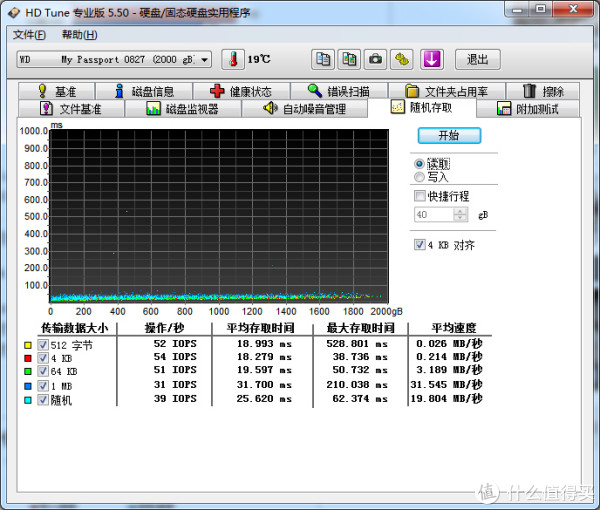Click the 31.545 MB/秒 average speed

point(446,384)
